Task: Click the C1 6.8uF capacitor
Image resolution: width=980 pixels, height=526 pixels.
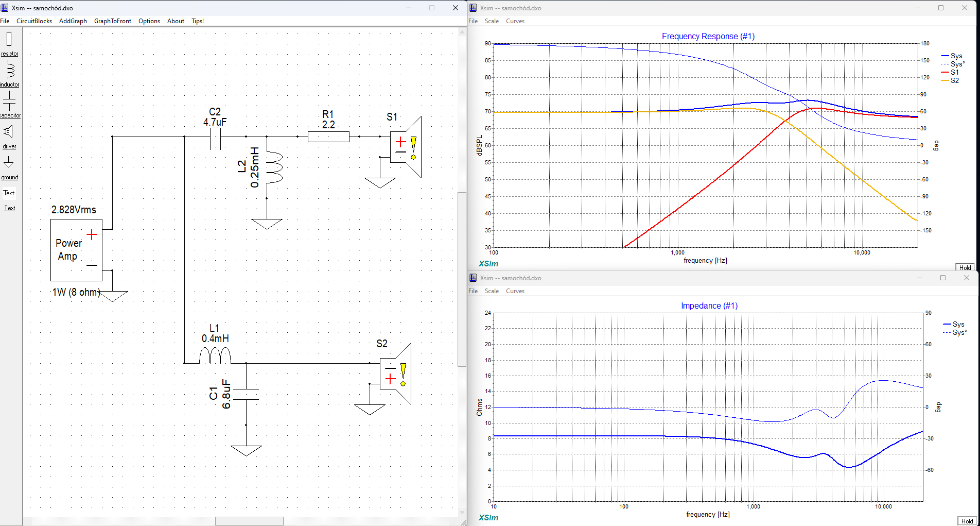Action: click(246, 394)
